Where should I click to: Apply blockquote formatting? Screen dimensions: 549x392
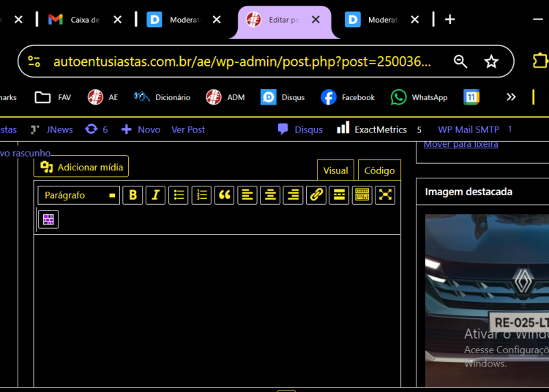[x=224, y=195]
